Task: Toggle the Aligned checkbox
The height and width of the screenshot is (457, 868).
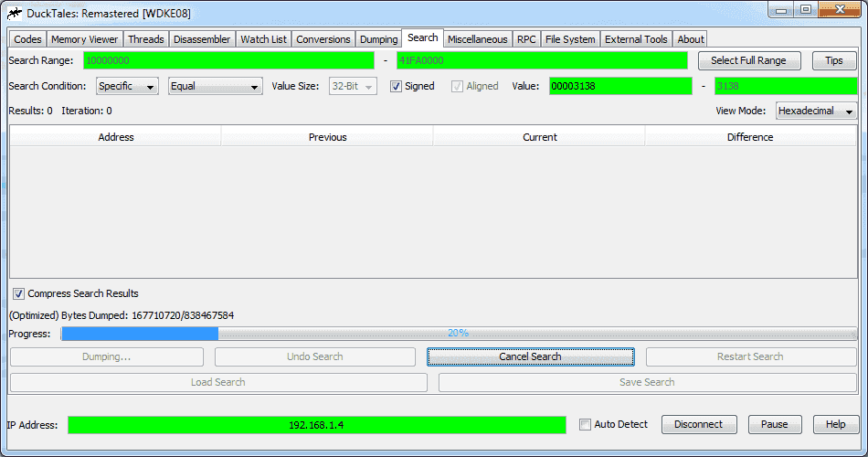Action: click(x=457, y=86)
